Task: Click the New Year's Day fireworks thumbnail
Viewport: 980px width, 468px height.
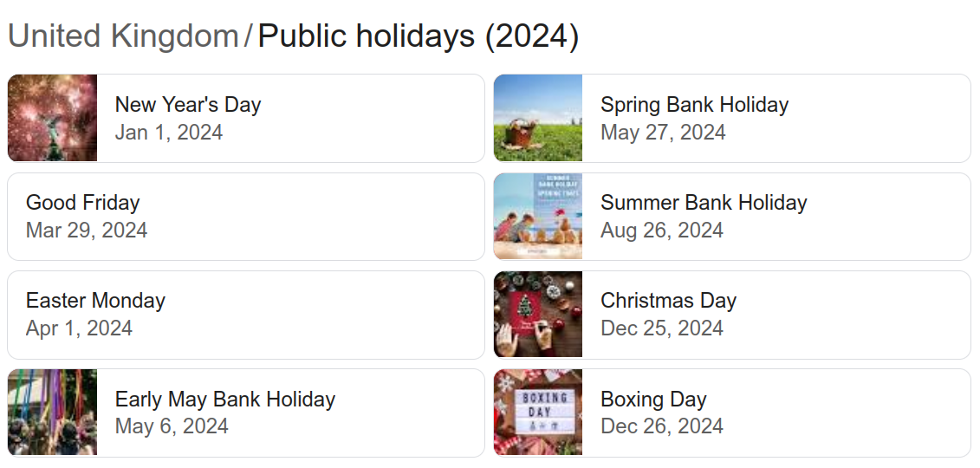Action: tap(52, 118)
